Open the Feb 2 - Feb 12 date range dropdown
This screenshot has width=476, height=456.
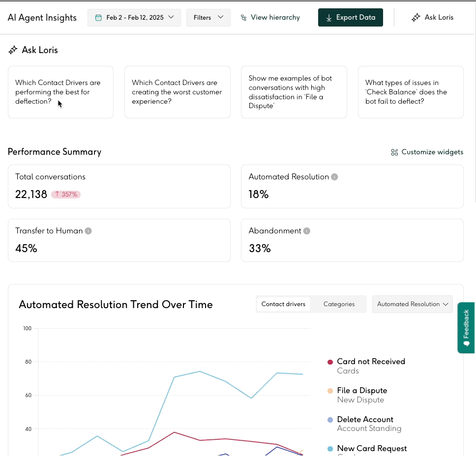coord(134,18)
